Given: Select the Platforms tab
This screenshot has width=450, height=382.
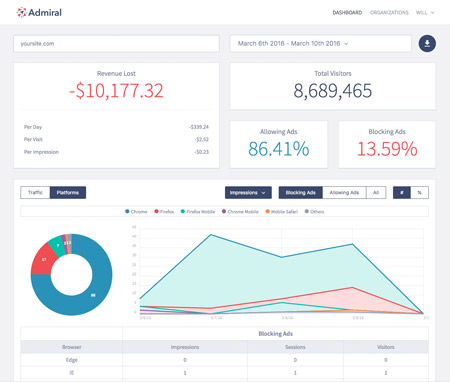Looking at the screenshot, I should click(68, 192).
